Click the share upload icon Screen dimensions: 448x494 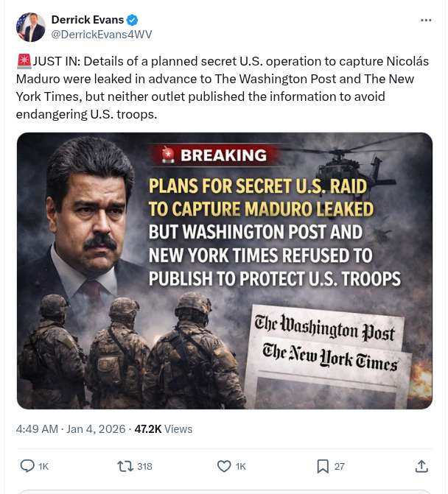click(x=421, y=466)
